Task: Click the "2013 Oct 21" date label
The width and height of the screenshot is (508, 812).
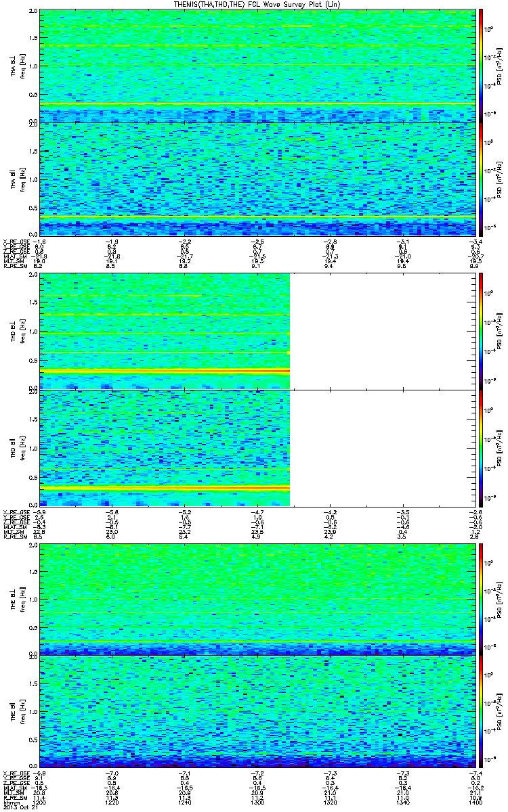Action: 20,806
